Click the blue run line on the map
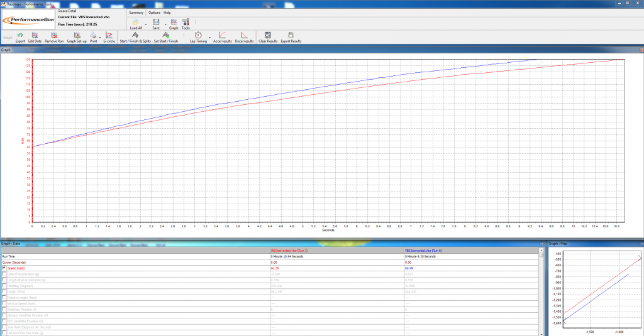Image resolution: width=644 pixels, height=336 pixels. (x=596, y=297)
